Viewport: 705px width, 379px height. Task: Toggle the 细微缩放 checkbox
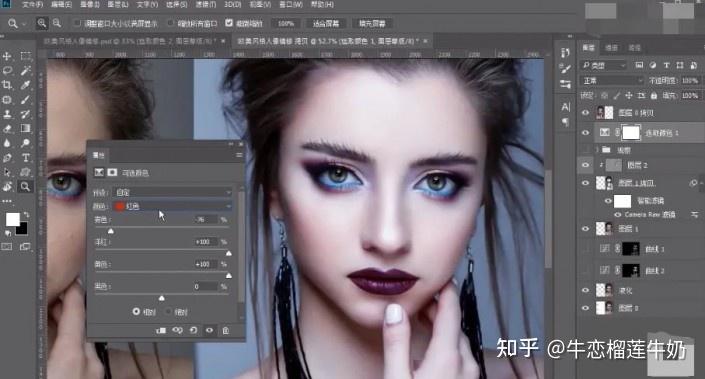point(229,22)
